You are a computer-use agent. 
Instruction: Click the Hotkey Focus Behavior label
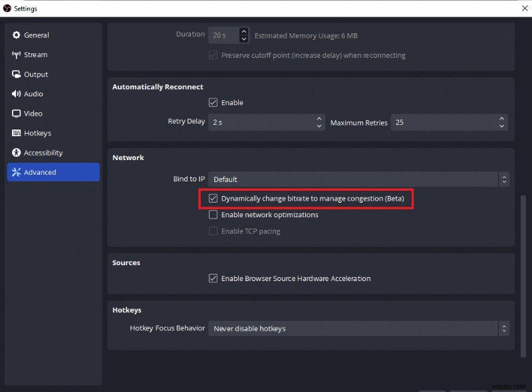168,328
